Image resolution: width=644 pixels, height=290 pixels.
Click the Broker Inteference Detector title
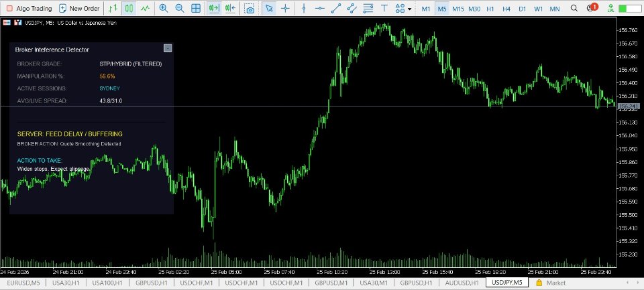click(x=52, y=50)
